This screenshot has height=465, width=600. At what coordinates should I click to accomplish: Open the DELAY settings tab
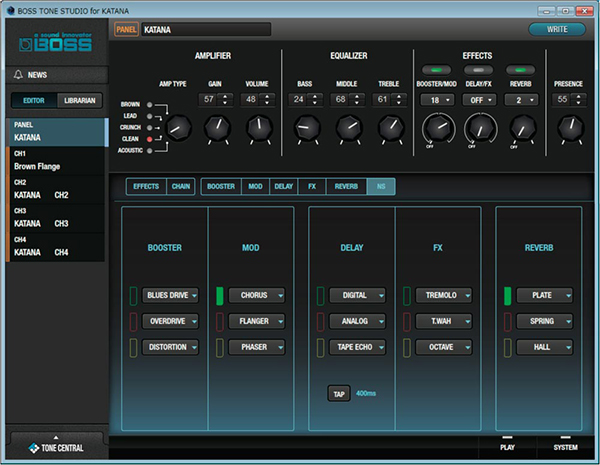click(284, 186)
